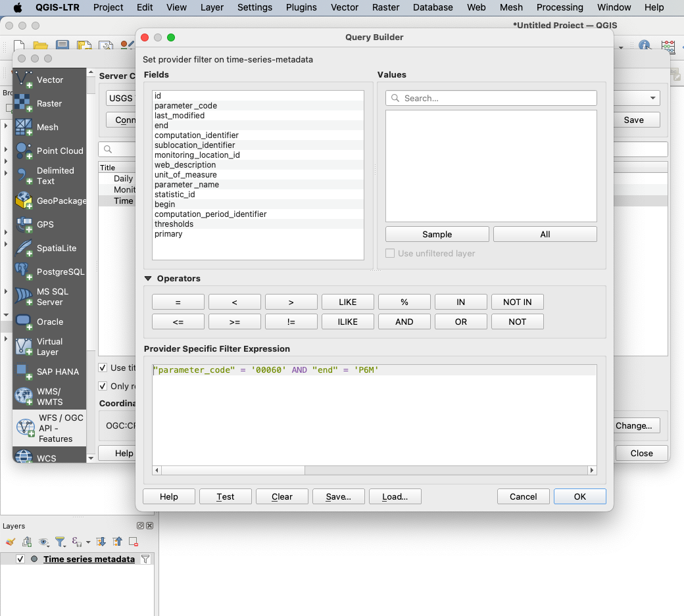Open the Apple menu
This screenshot has height=616, width=684.
coord(18,7)
